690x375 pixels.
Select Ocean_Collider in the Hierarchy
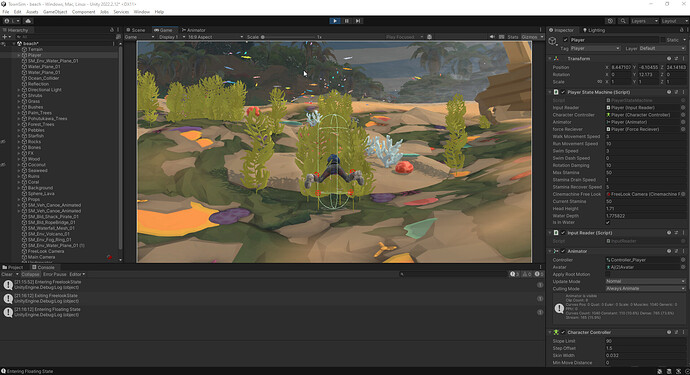[43, 78]
